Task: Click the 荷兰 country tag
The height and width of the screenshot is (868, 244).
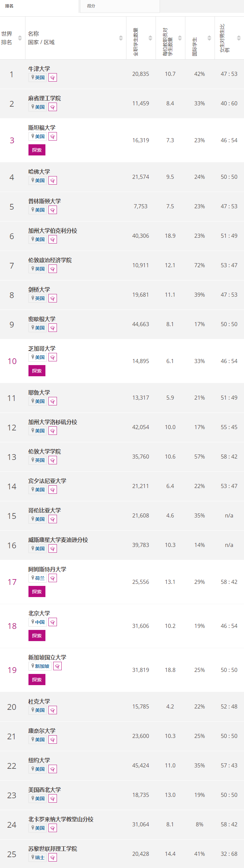Action: [38, 578]
